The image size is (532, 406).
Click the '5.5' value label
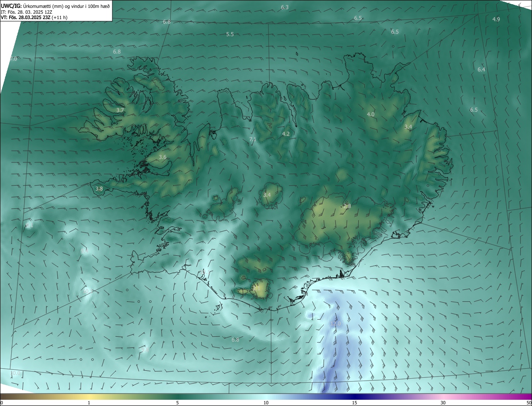(x=230, y=34)
